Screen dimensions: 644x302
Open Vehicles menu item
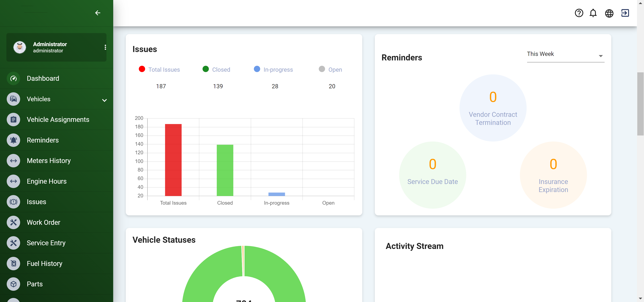(57, 99)
